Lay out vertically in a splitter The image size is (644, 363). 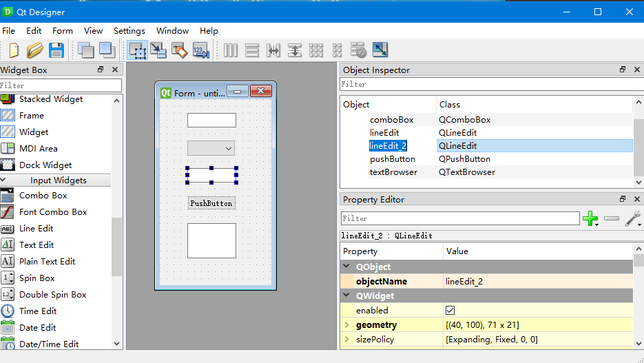295,50
